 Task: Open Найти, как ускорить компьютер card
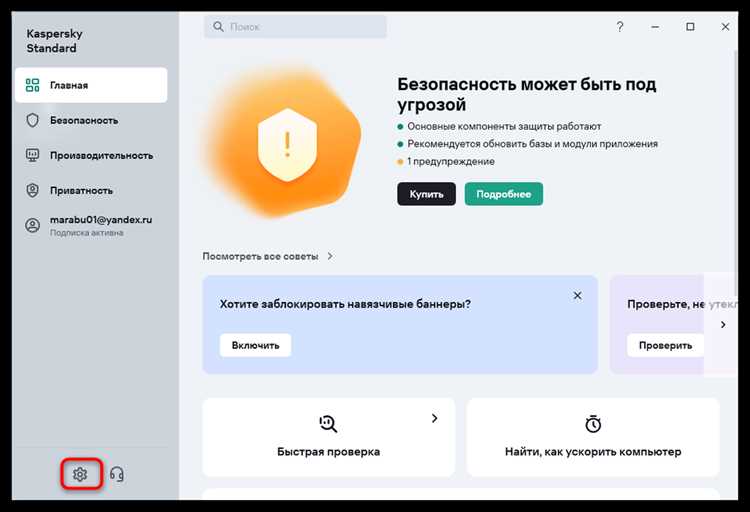tap(593, 437)
